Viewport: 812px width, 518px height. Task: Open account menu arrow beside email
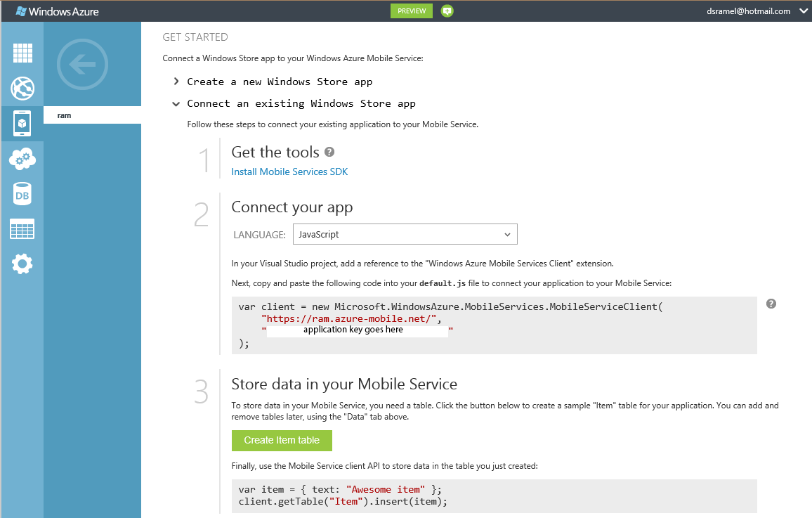[803, 11]
